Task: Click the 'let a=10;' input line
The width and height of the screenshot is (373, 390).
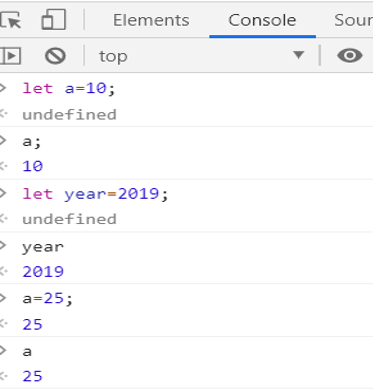Action: (69, 88)
